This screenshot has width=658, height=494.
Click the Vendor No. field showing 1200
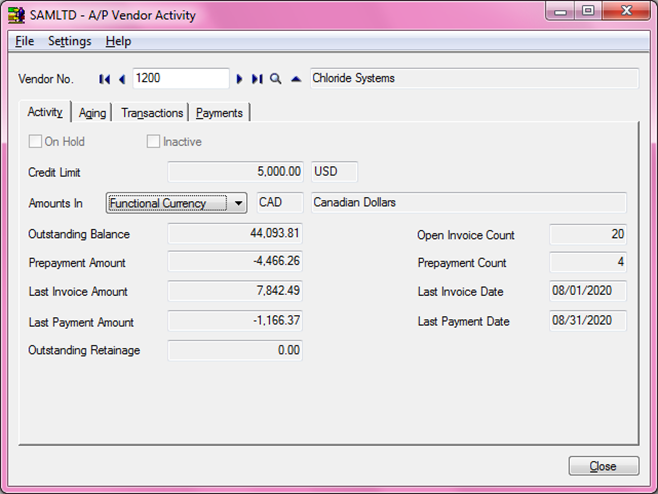point(181,78)
